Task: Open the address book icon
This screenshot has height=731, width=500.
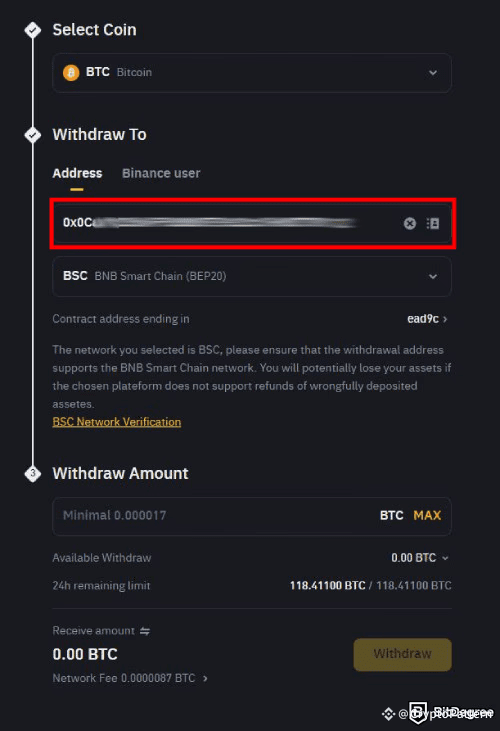Action: (433, 224)
